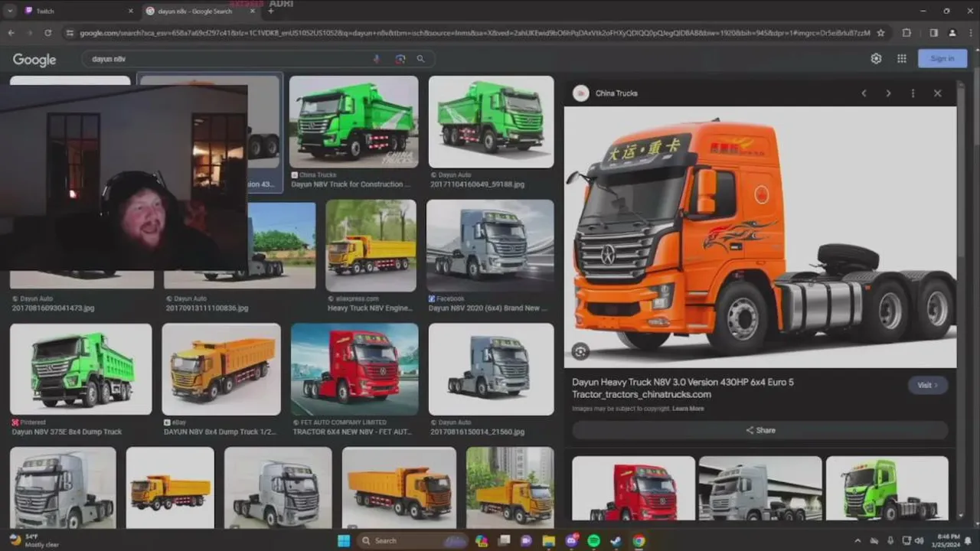Viewport: 980px width, 551px height.
Task: Click the Learn More copyright link
Action: click(688, 409)
